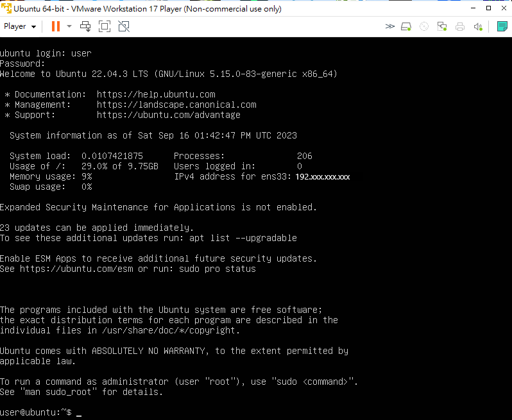Click the CD/DVD drive device icon
Viewport: 512px width, 420px height.
pyautogui.click(x=424, y=26)
